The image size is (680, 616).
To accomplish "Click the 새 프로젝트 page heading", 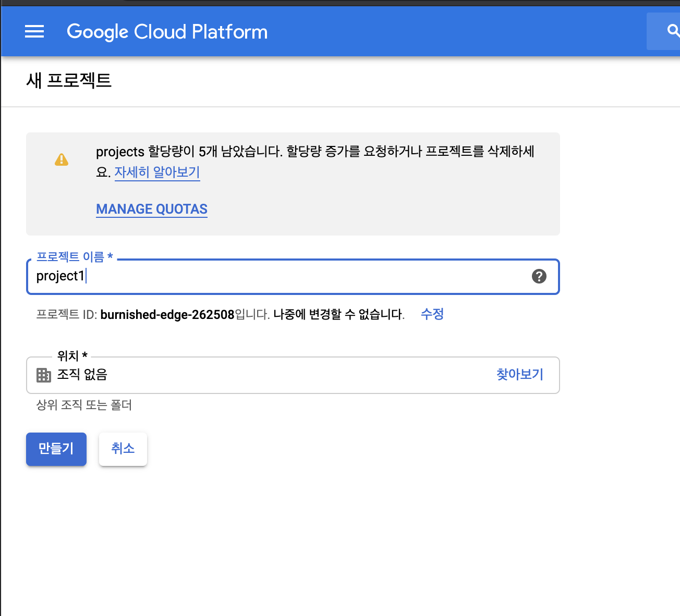I will [69, 81].
